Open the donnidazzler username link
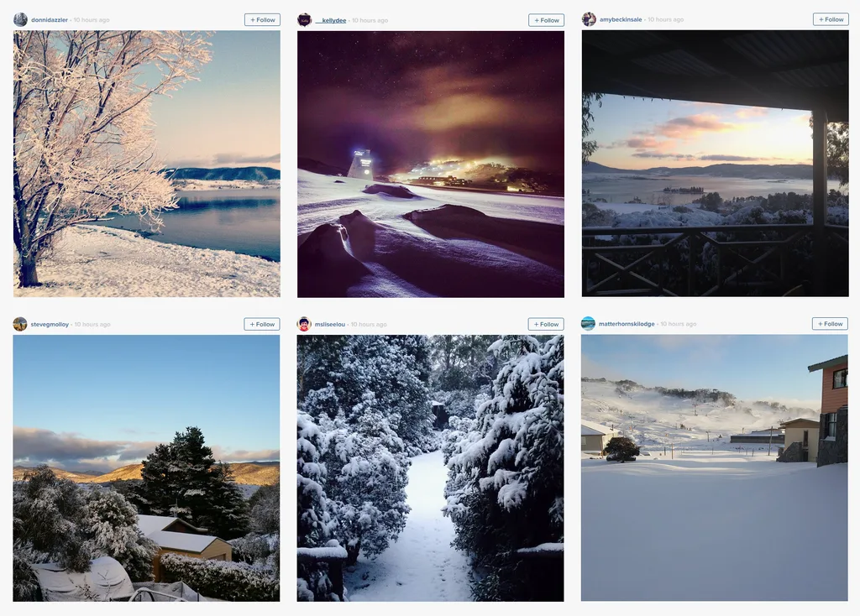This screenshot has height=616, width=860. coord(50,20)
